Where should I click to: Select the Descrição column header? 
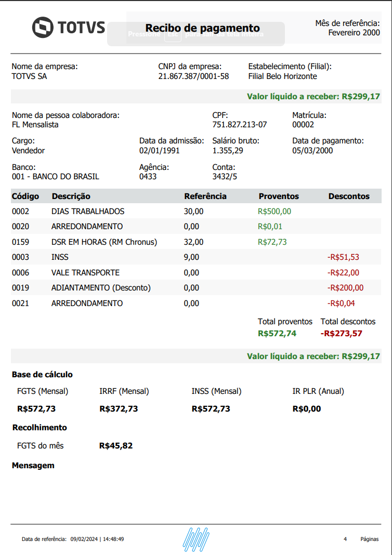tap(71, 196)
